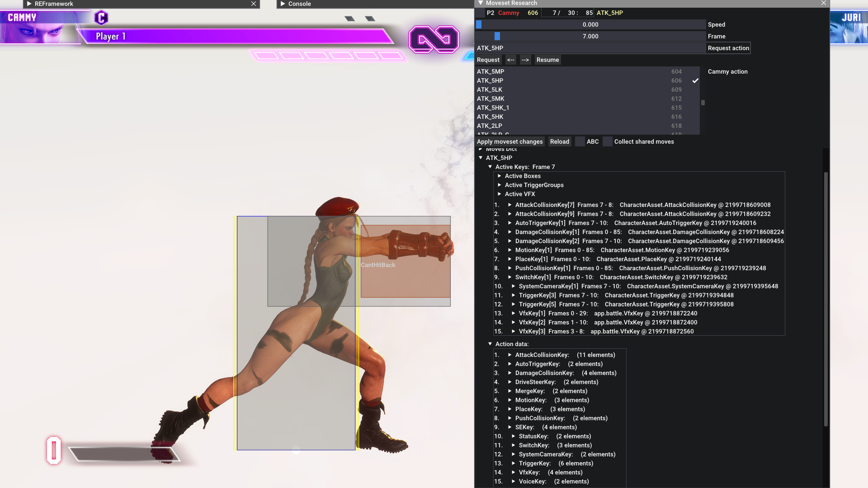This screenshot has width=868, height=488.
Task: Close the REFramework window
Action: click(x=254, y=4)
